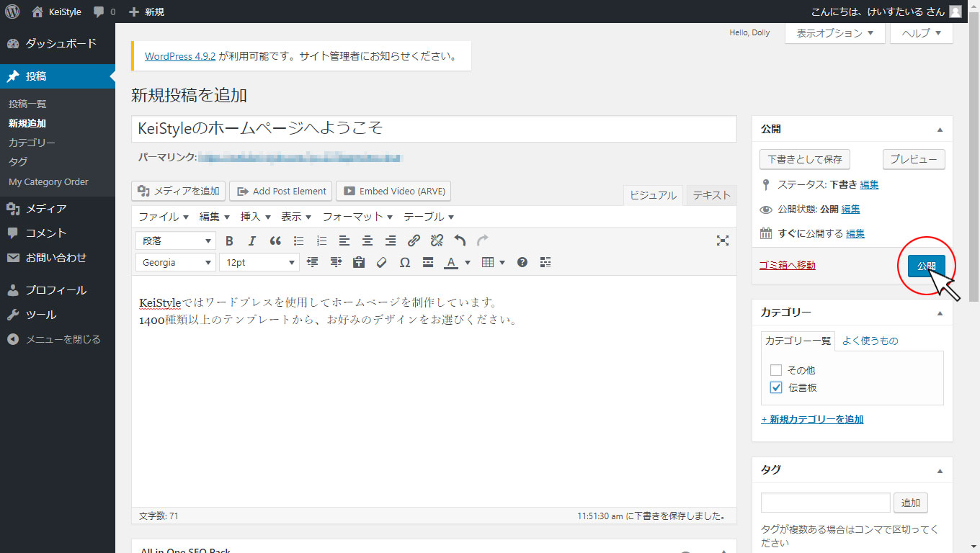This screenshot has width=980, height=553.
Task: Open keyboard shortcuts help icon
Action: [x=522, y=262]
